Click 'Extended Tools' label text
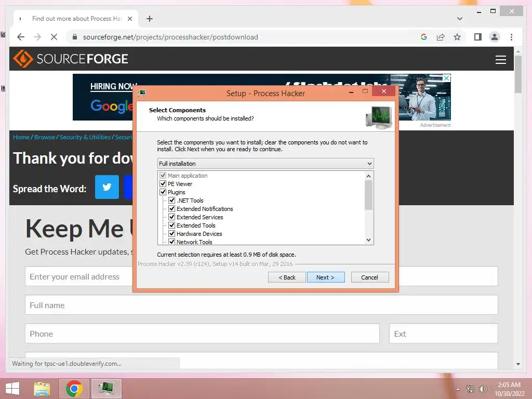532x399 pixels. click(x=196, y=225)
